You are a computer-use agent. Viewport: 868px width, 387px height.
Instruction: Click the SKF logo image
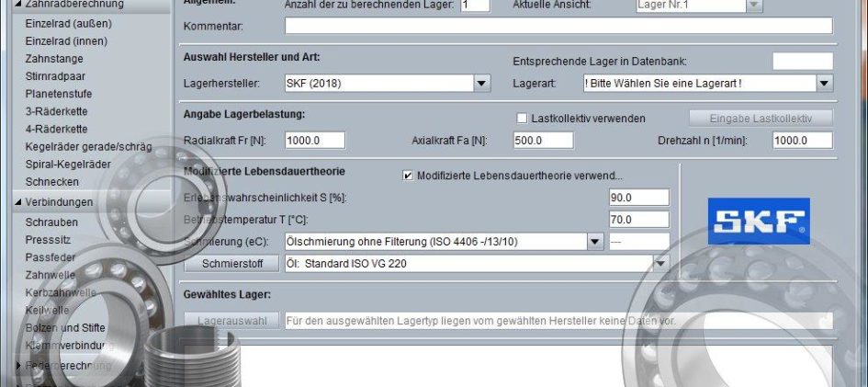tap(758, 222)
